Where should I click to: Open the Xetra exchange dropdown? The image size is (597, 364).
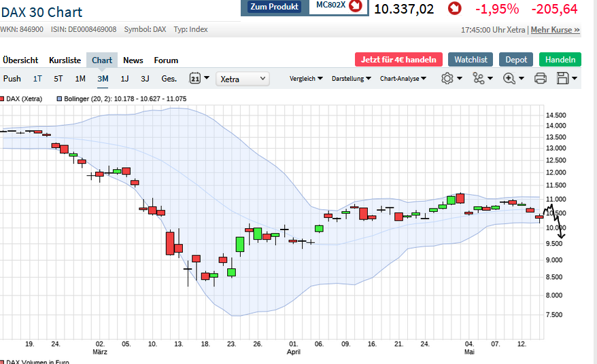[243, 79]
